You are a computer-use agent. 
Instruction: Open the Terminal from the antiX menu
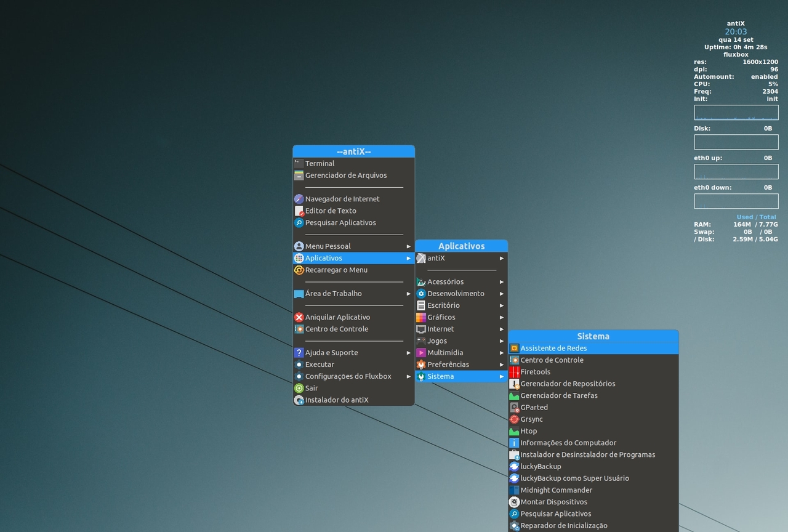(x=320, y=163)
